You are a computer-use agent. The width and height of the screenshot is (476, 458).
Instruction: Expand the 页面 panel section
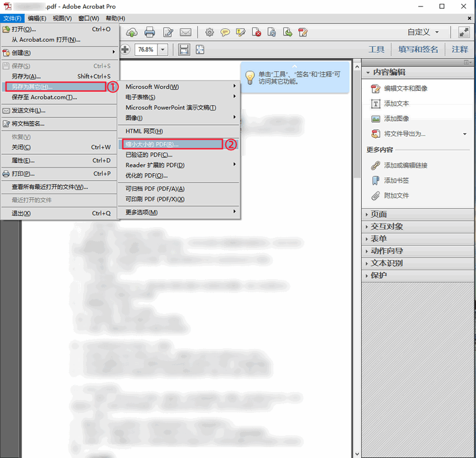click(418, 214)
